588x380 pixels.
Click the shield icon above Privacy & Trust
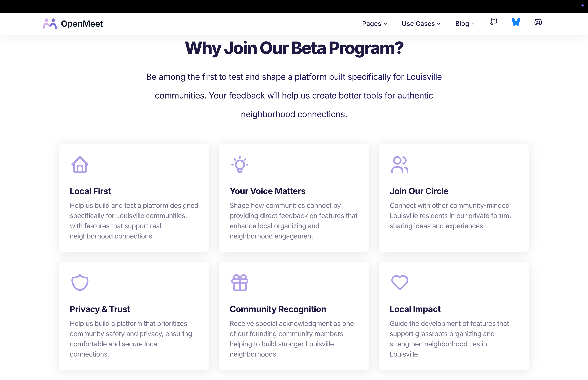(x=80, y=283)
